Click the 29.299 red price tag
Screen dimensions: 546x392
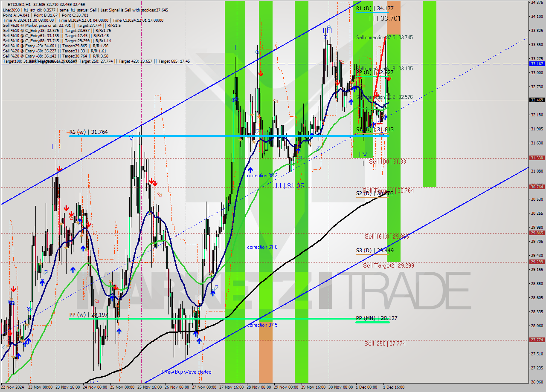537,262
